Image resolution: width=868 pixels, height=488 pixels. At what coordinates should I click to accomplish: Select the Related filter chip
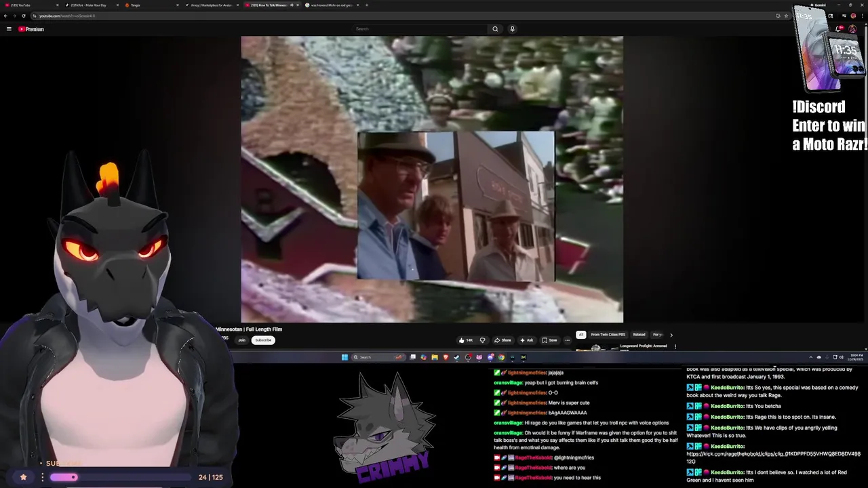pos(639,335)
